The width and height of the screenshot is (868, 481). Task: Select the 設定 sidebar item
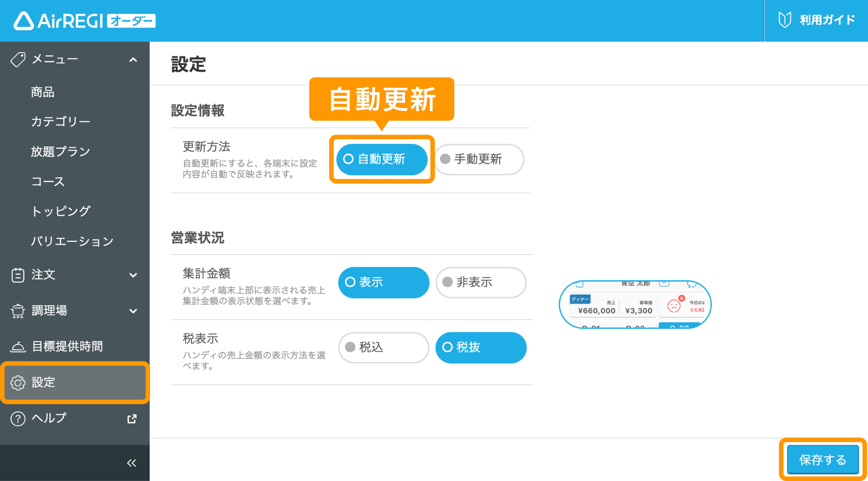point(75,382)
